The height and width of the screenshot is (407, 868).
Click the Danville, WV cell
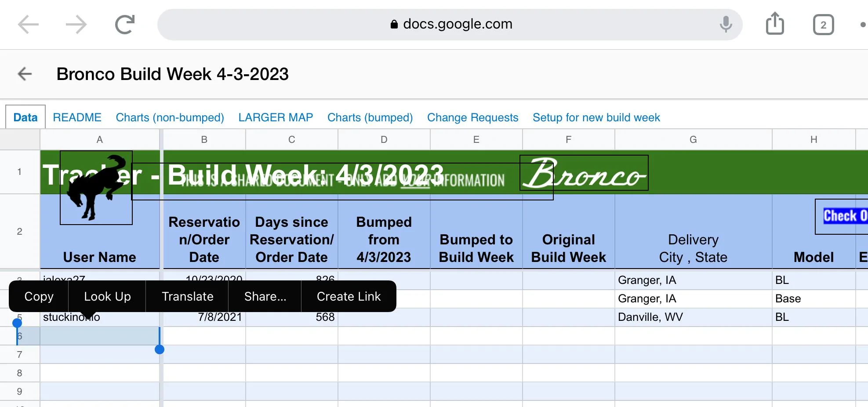tap(694, 317)
